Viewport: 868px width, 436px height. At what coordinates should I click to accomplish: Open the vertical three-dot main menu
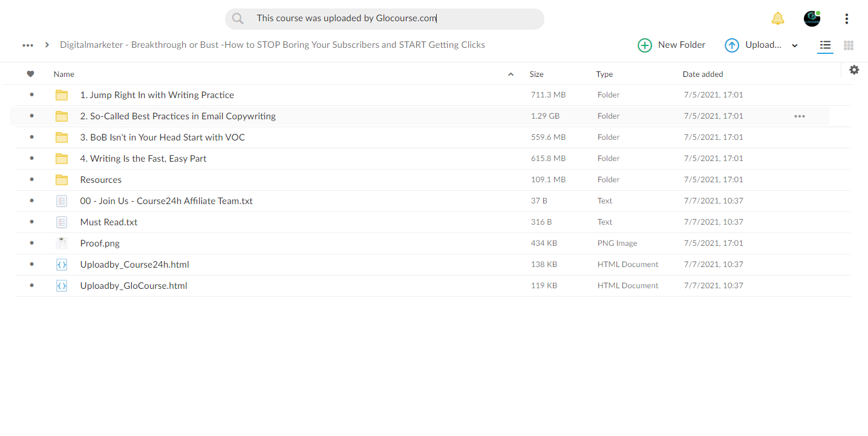846,19
